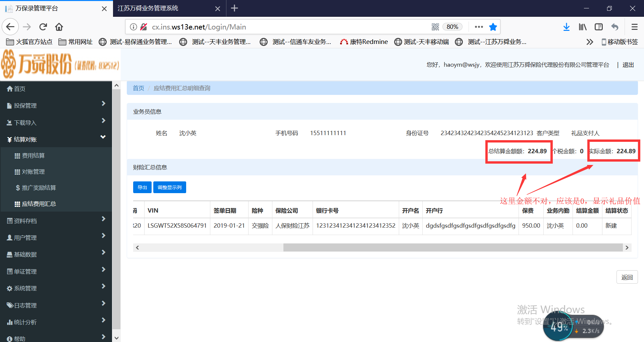Open the 测试--信通车友业务 bookmark
This screenshot has height=342, width=644.
tap(296, 42)
